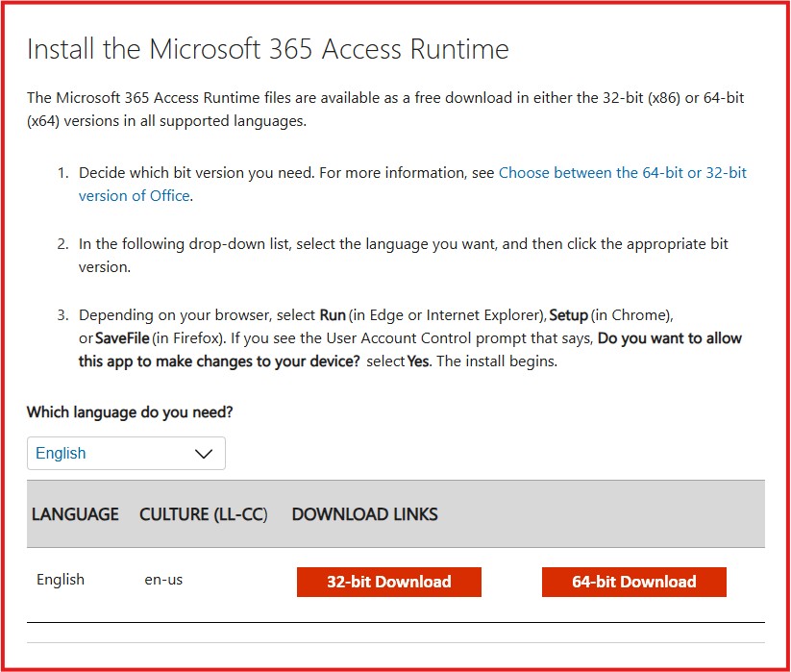The width and height of the screenshot is (791, 672).
Task: Click the LANGUAGE column header
Action: (x=75, y=514)
